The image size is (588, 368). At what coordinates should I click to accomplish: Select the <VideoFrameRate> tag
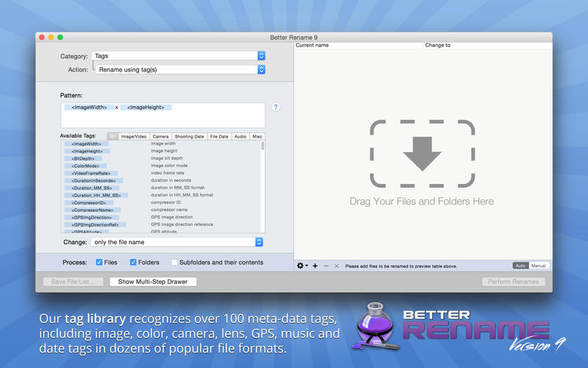point(90,173)
